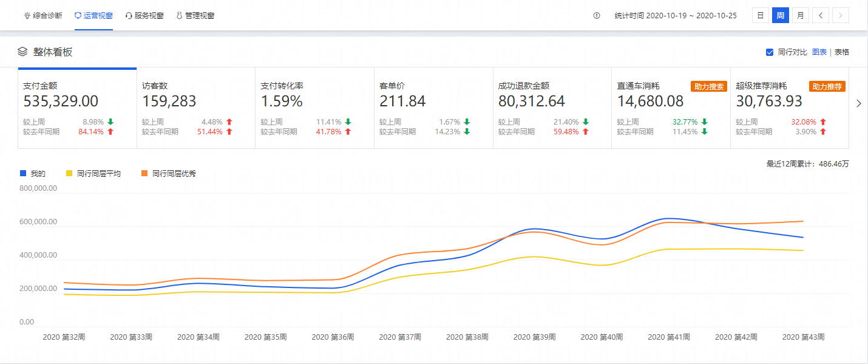The height and width of the screenshot is (364, 868).
Task: Uncheck the 同行对比 checkbox
Action: (x=770, y=52)
